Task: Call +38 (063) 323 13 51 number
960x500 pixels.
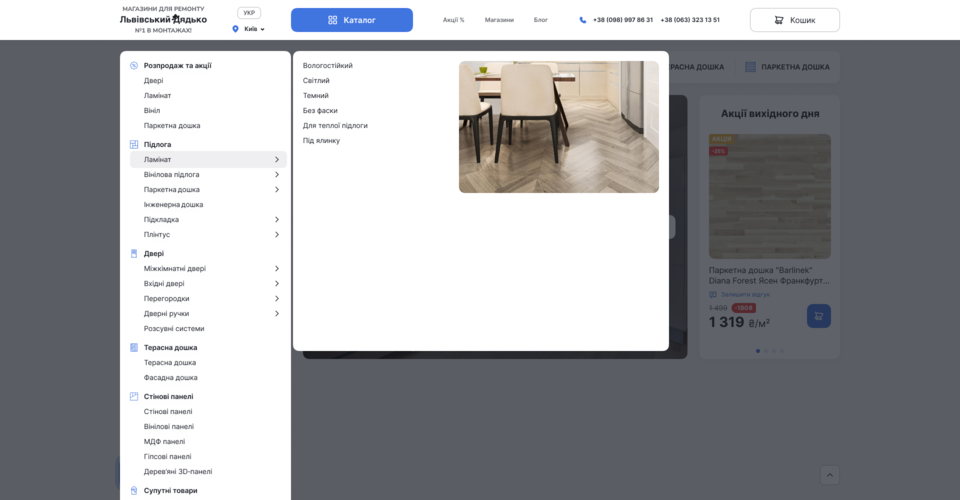Action: point(690,20)
